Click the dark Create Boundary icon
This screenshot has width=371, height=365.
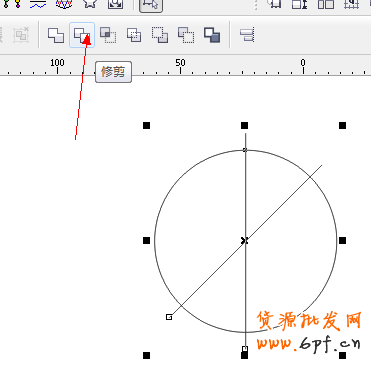[212, 35]
